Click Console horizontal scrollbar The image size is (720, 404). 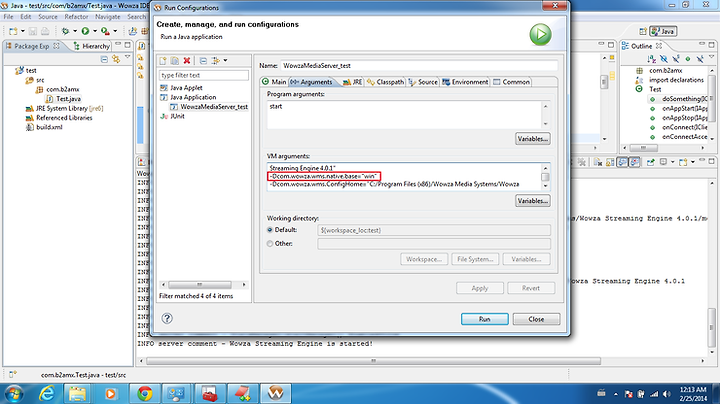click(x=373, y=361)
